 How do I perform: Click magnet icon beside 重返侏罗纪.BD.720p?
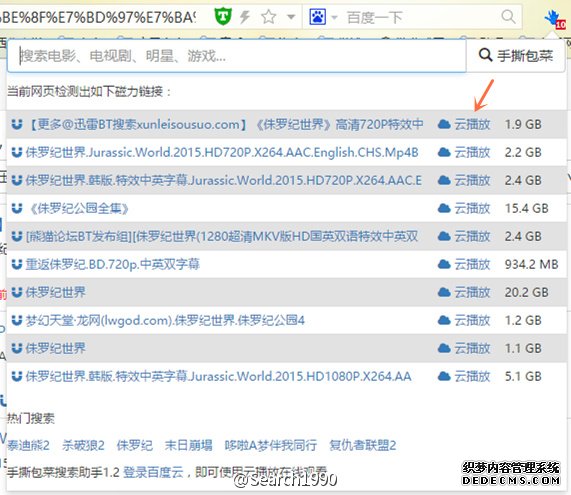tap(17, 264)
